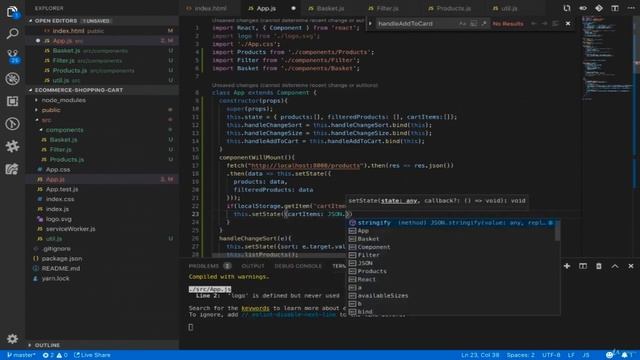Open the Debug Console panel tab
Viewport: 640px width, 360px height.
(x=298, y=266)
